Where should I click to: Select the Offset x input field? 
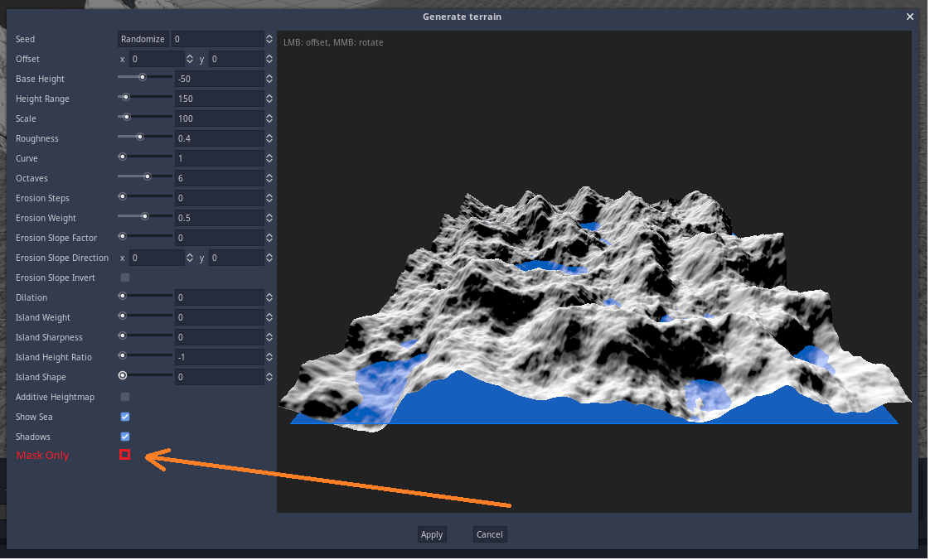pyautogui.click(x=156, y=59)
